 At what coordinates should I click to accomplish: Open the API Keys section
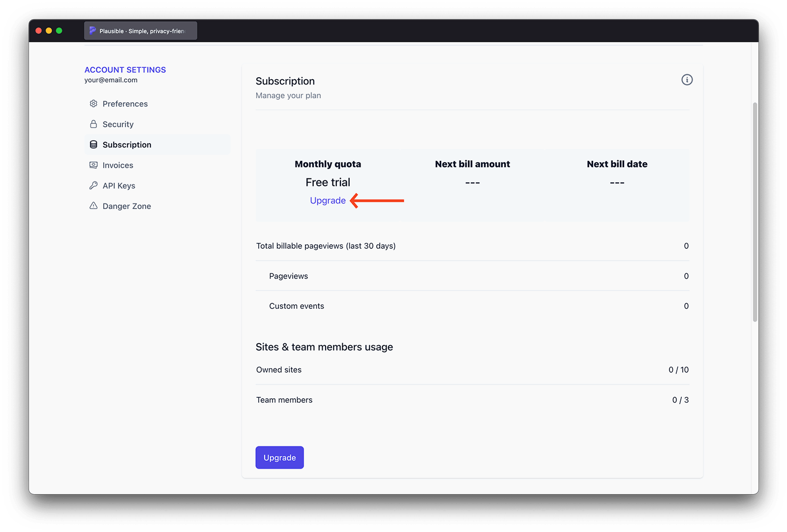119,185
